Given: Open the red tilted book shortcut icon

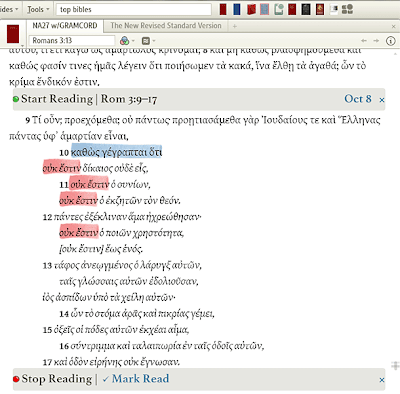Looking at the screenshot, I should coord(251,9).
